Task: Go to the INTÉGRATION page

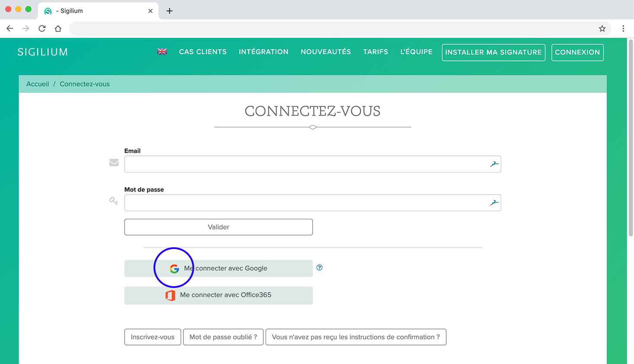Action: (264, 52)
